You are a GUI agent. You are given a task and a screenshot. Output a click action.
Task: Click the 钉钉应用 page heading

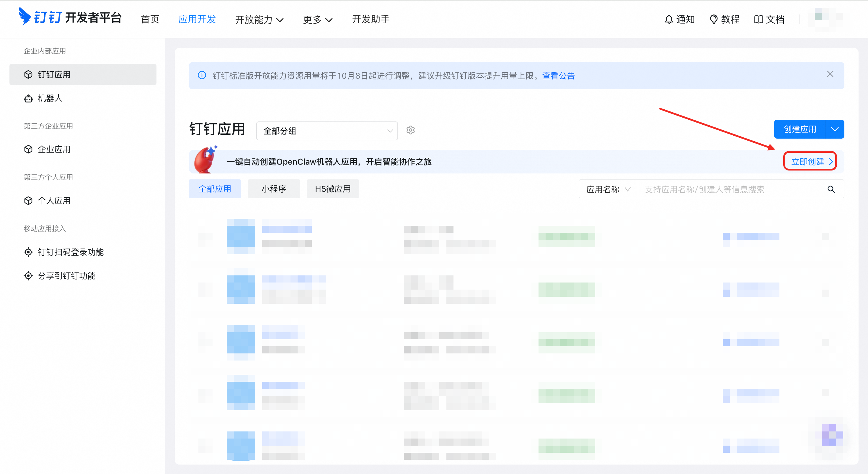point(217,129)
